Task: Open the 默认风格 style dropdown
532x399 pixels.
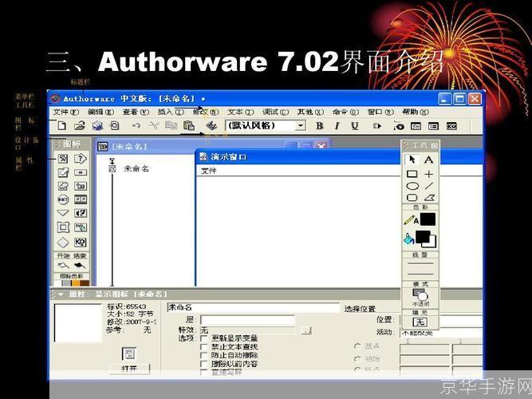Action: click(x=300, y=126)
